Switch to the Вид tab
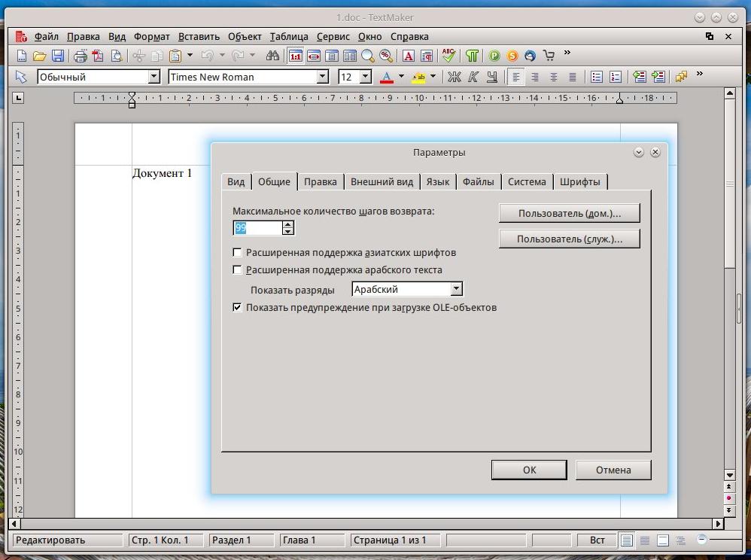The height and width of the screenshot is (560, 751). [236, 181]
